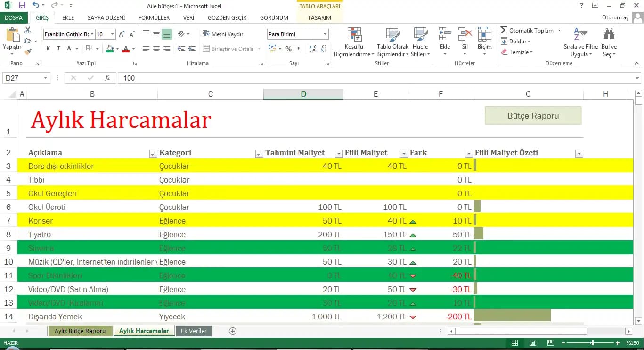
Task: Click the zoom slider handle in status bar
Action: (592, 343)
